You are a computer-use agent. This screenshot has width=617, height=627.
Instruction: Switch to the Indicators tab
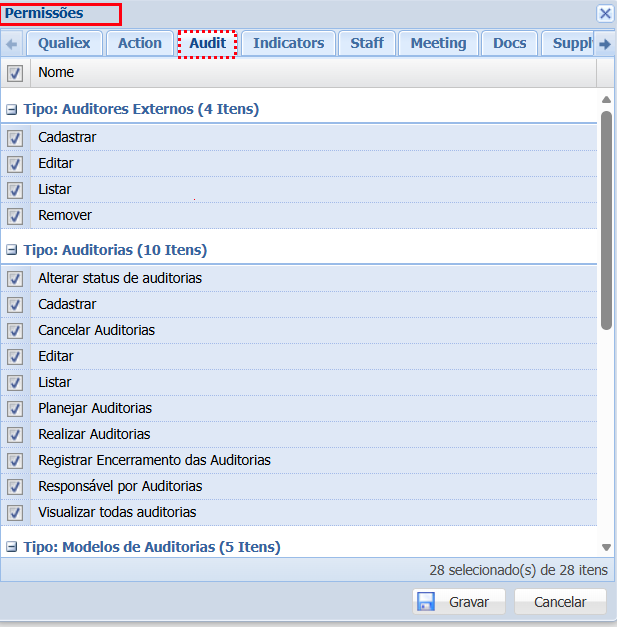click(x=288, y=43)
